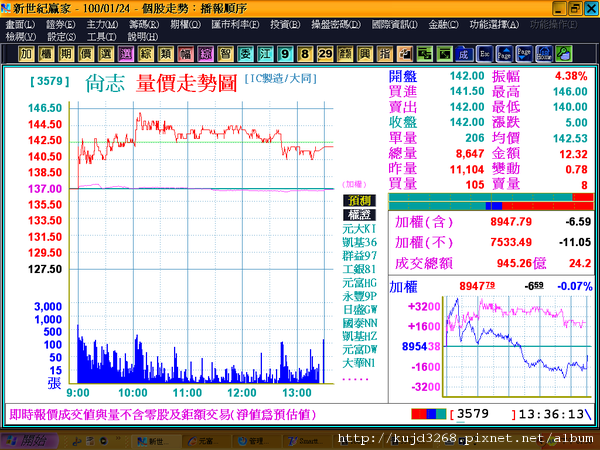Select the 國泰NN warrant link
The height and width of the screenshot is (450, 600).
pos(359,323)
